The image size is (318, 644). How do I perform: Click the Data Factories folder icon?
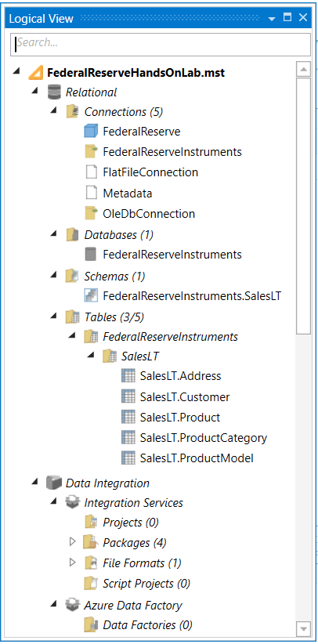[91, 625]
